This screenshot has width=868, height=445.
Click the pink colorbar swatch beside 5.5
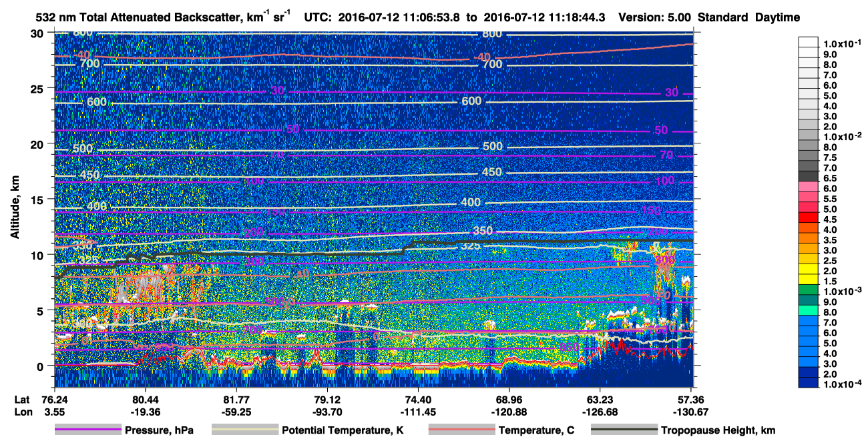tap(809, 196)
